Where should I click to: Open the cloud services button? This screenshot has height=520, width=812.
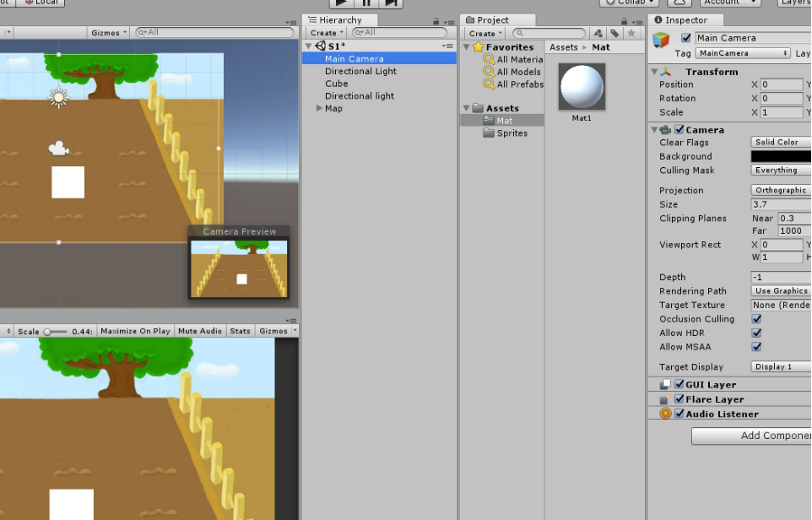point(679,3)
